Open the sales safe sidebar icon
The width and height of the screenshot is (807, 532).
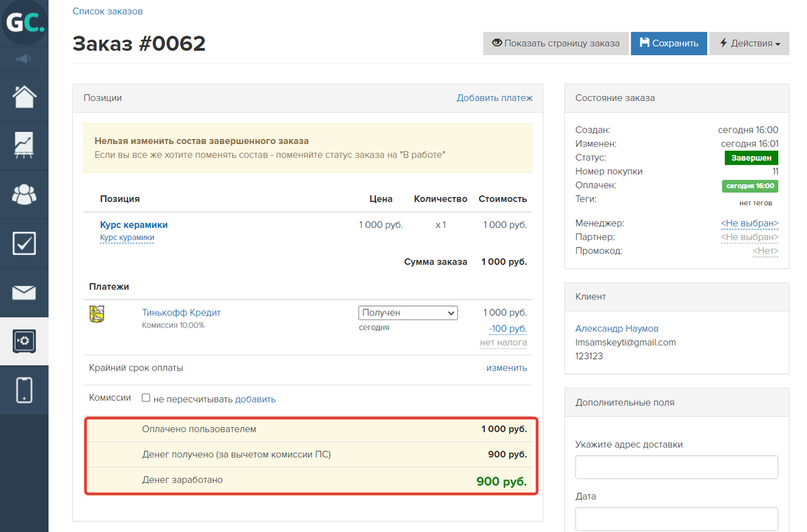click(24, 342)
